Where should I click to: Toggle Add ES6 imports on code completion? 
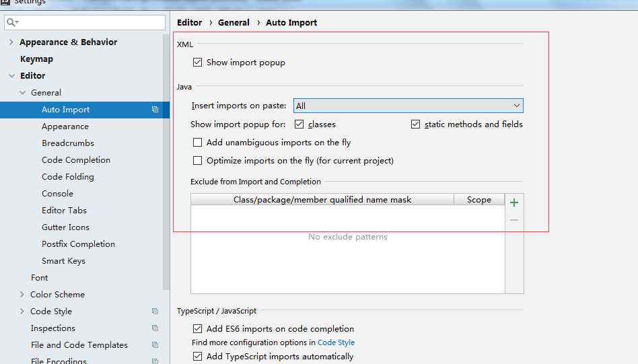point(197,328)
